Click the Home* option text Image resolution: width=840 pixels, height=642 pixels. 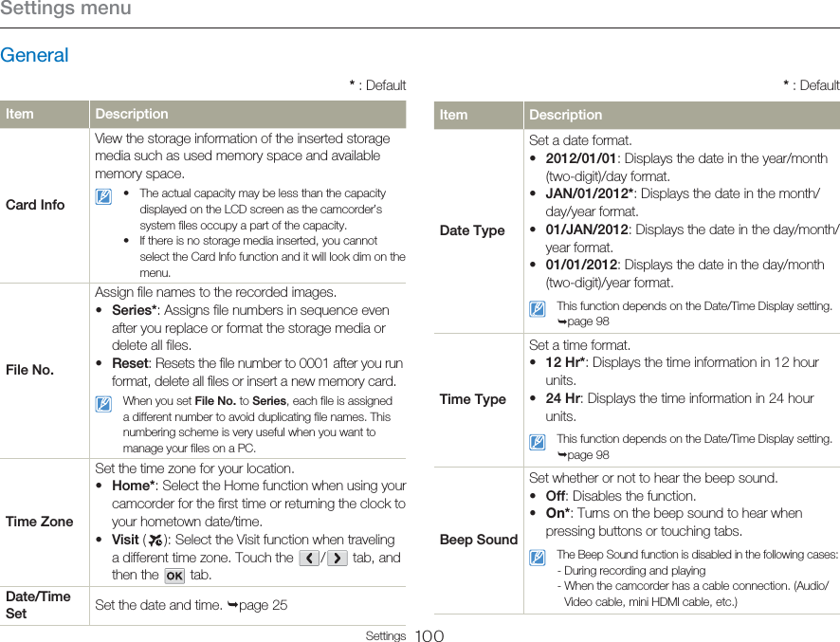[134, 486]
